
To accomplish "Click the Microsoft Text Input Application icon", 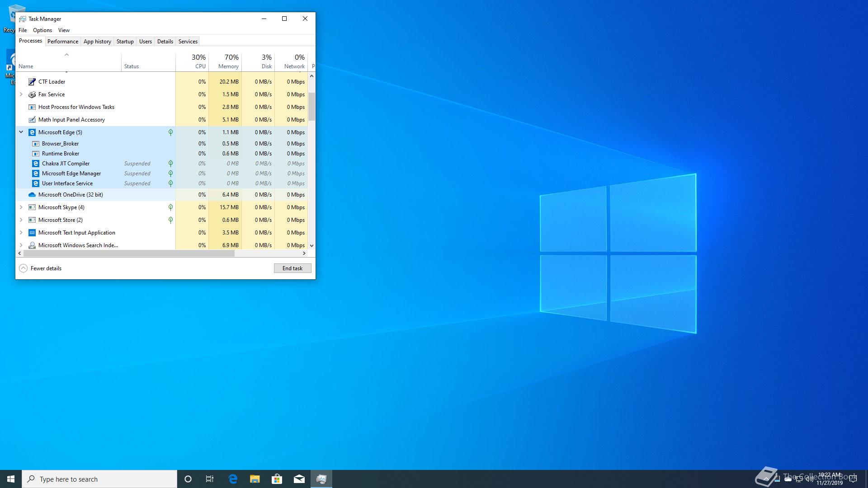I will tap(32, 233).
